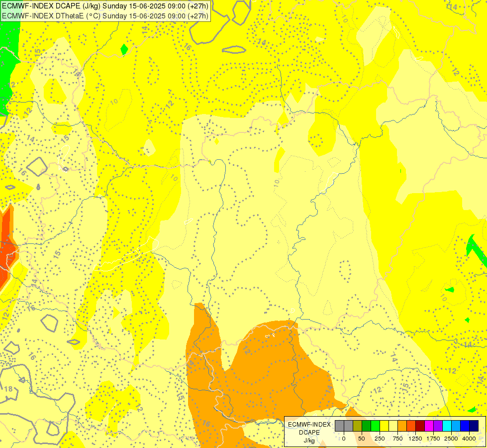Click the legend value 4000

469,439
